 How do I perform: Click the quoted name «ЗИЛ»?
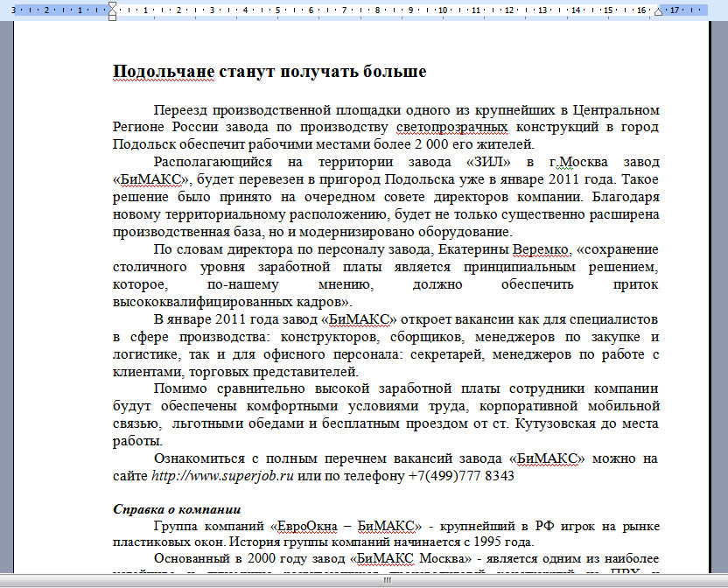click(488, 162)
